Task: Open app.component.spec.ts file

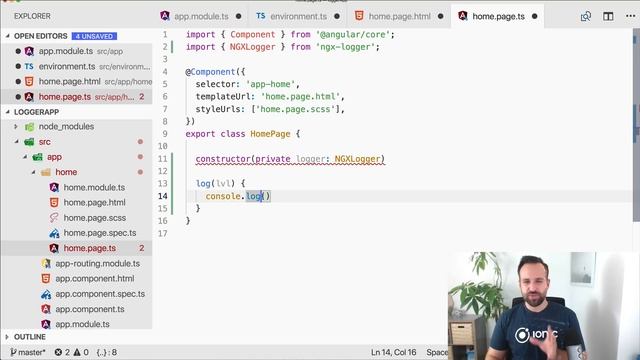Action: pos(100,294)
